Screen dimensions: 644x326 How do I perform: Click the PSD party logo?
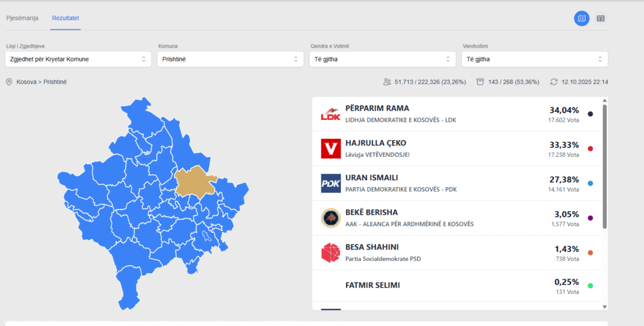pyautogui.click(x=331, y=253)
